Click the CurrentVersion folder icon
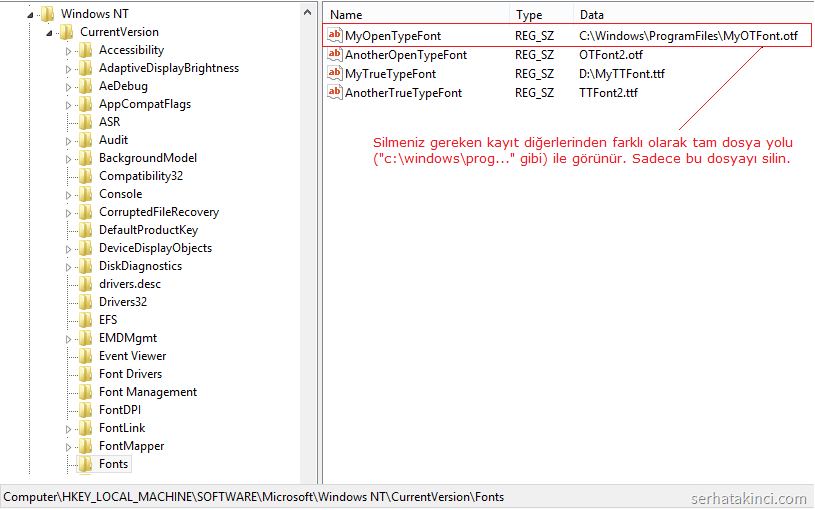This screenshot has width=815, height=510. tap(67, 32)
